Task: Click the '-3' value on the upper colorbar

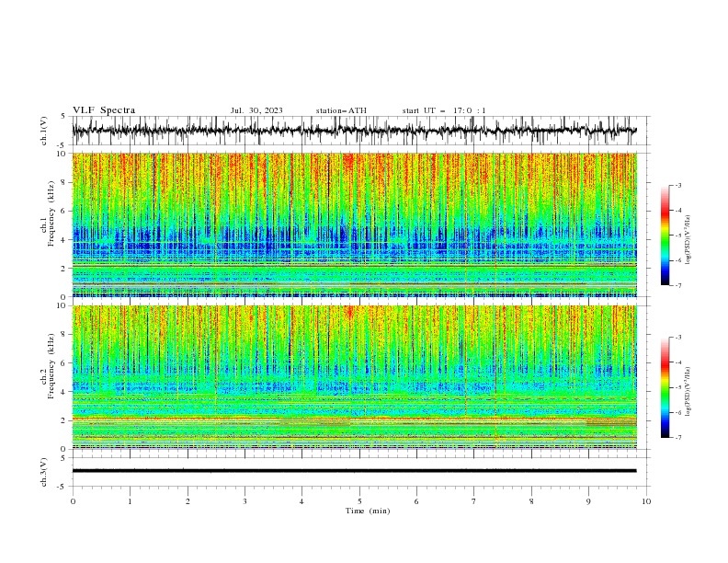Action: coord(678,185)
